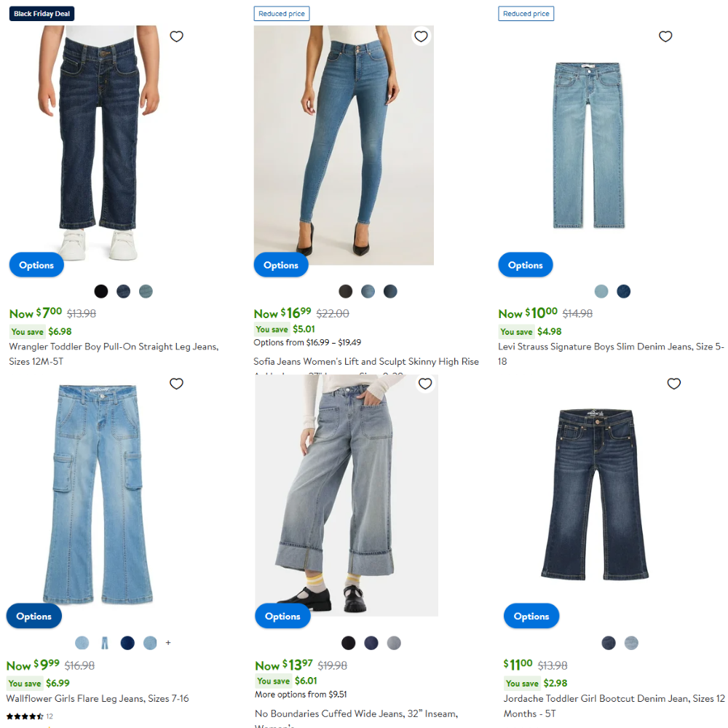This screenshot has height=728, width=728.
Task: View the No Boundaries Cuffed Wide jeans image
Action: tap(347, 495)
